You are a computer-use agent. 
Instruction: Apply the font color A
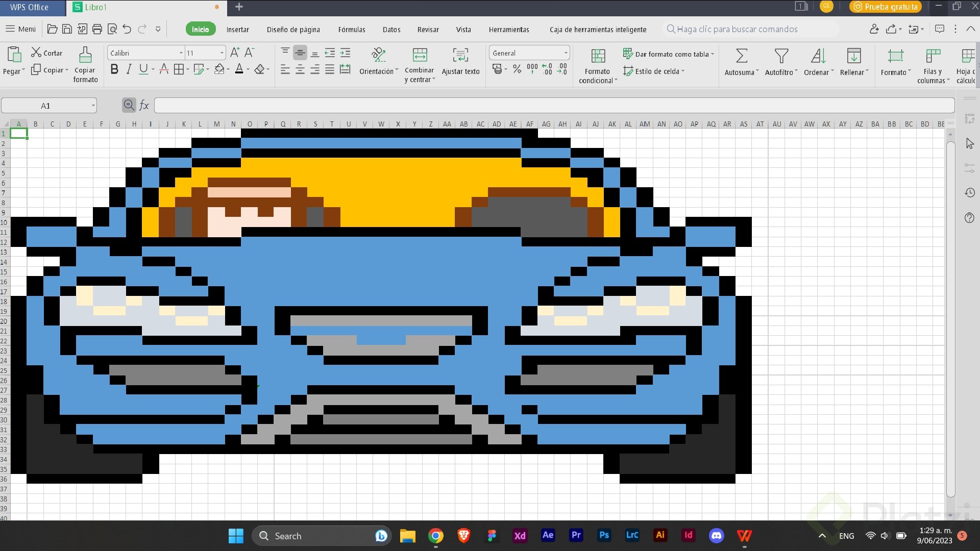(x=239, y=69)
